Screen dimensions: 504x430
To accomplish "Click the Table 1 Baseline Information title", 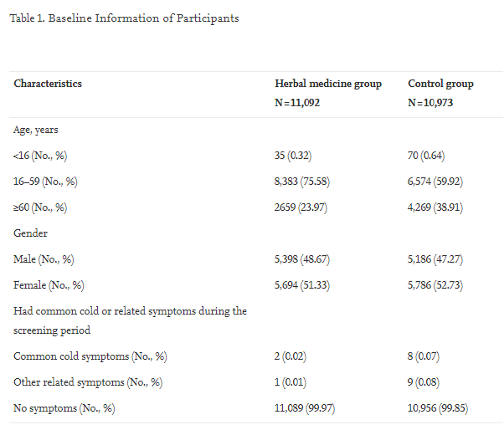I will coord(124,18).
